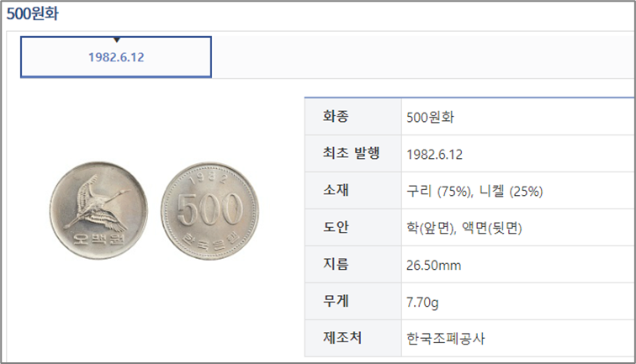Click the 500 denomination coin image
The height and width of the screenshot is (364, 636).
pyautogui.click(x=209, y=211)
